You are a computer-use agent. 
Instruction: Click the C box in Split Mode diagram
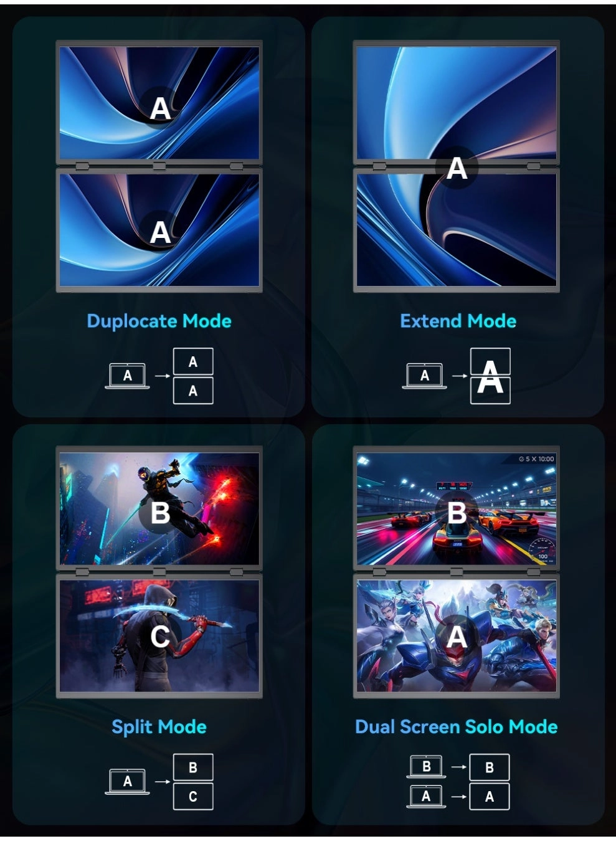tap(193, 796)
